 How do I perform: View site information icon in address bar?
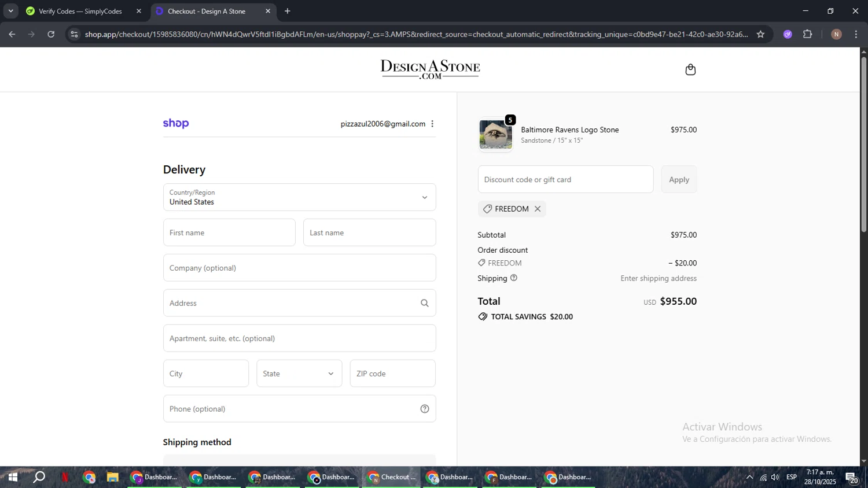(74, 34)
